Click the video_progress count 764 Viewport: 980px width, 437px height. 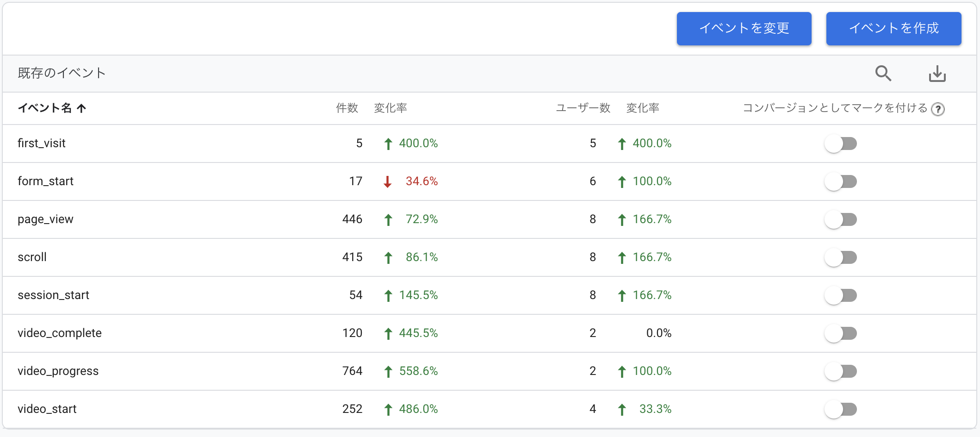click(x=352, y=371)
